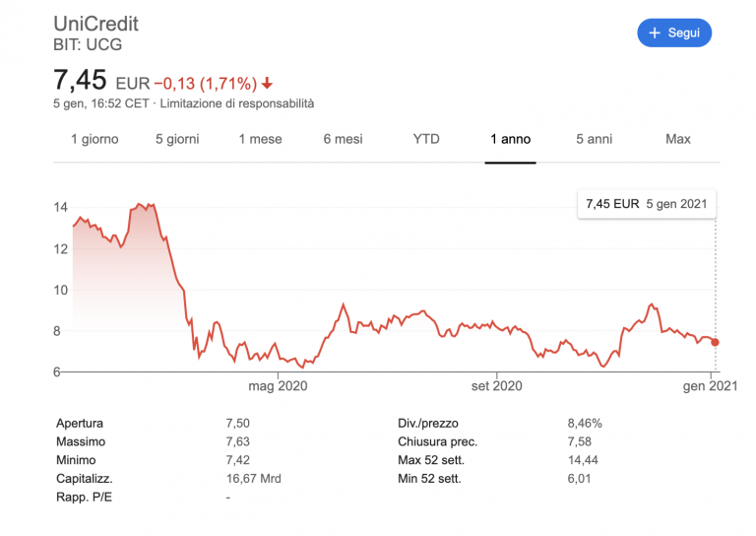Viewport: 756px width, 536px height.
Task: Select the YTD tab
Action: click(x=426, y=139)
